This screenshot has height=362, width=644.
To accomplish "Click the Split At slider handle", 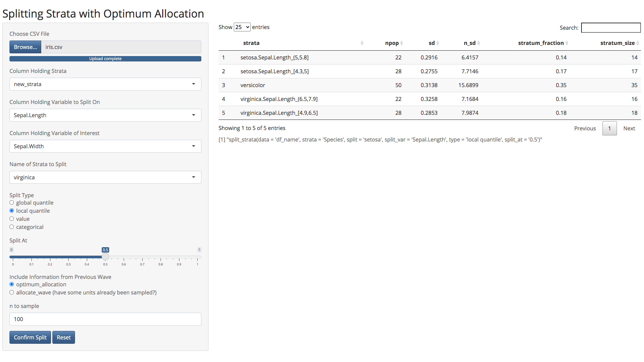I will [x=105, y=257].
